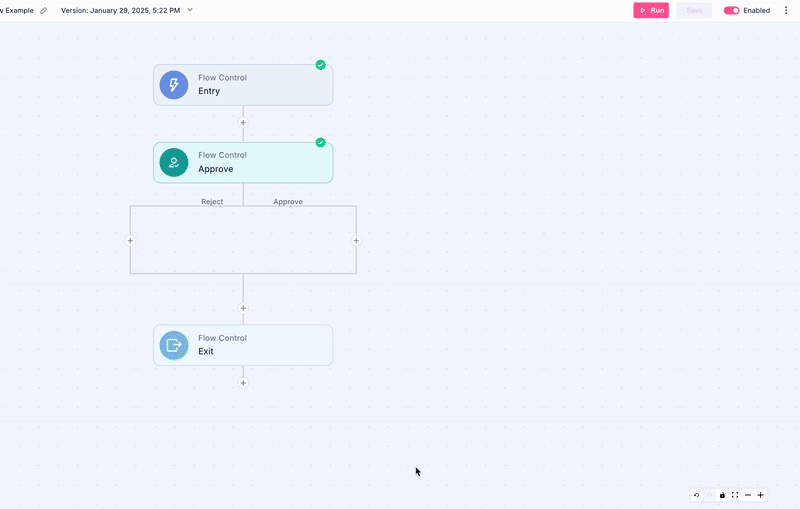Click the fit-to-screen icon

(735, 495)
